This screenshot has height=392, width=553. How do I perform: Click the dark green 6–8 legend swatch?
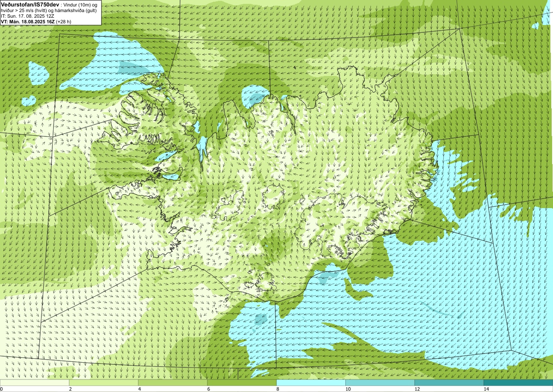(x=242, y=383)
